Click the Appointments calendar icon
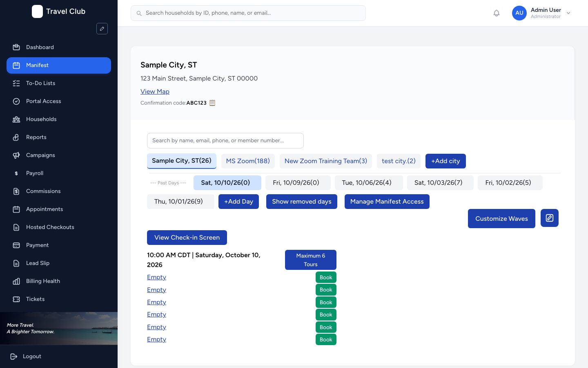Screen dimensions: 588x368 [16, 209]
